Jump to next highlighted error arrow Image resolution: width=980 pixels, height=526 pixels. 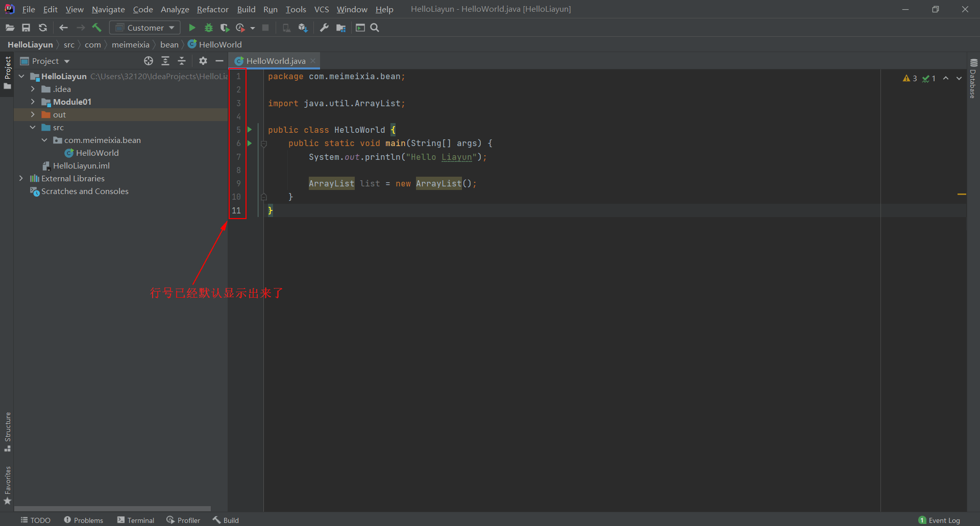[x=959, y=78]
